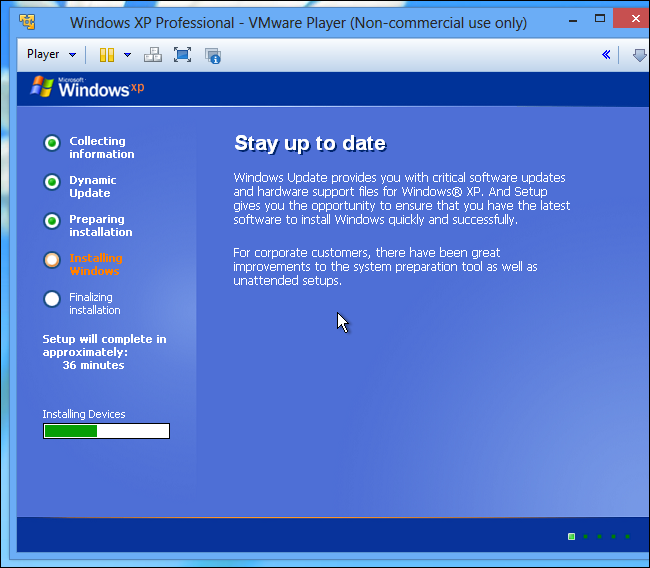Click the down arrow device icon at the toolbar's right end
This screenshot has width=650, height=568.
coord(639,55)
